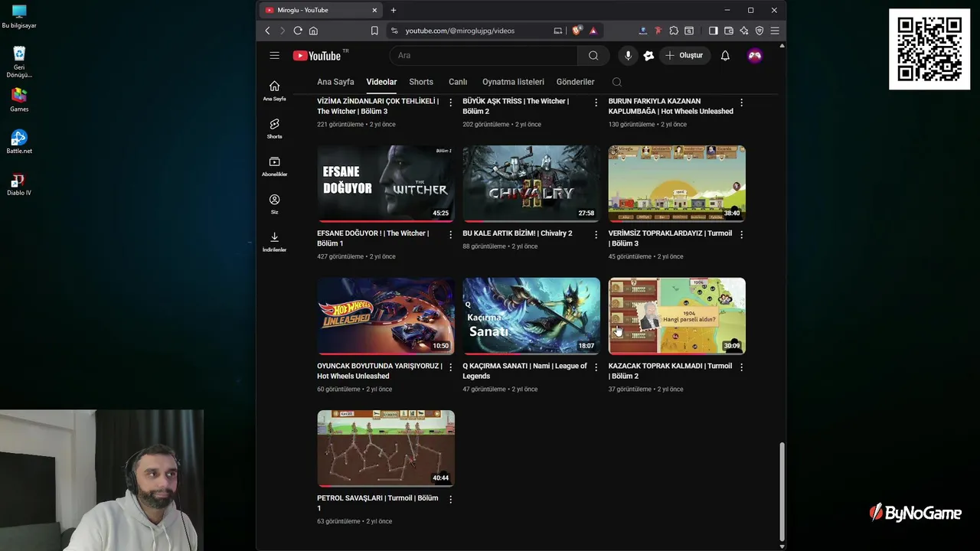The image size is (980, 551).
Task: Open Leo AI star icon in toolbar
Action: [744, 31]
